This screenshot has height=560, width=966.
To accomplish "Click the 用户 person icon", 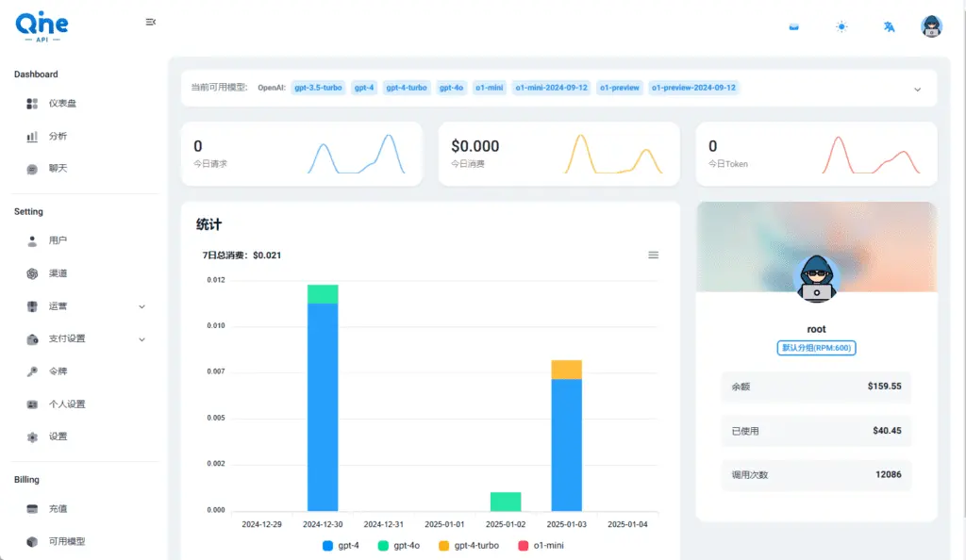I will [32, 240].
